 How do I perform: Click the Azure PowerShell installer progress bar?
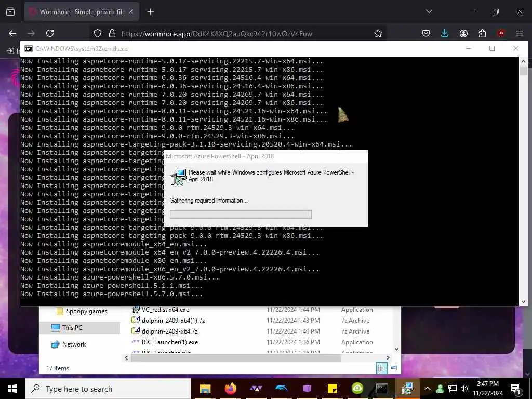[x=241, y=215]
